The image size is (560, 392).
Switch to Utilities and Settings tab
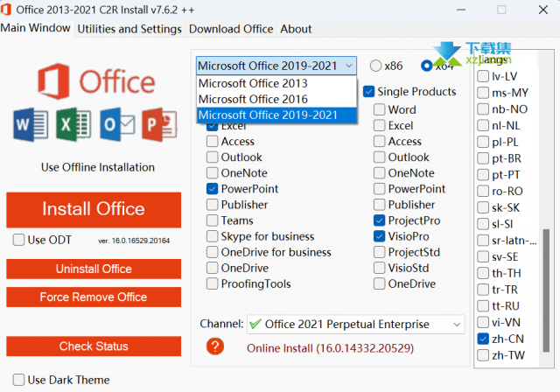[x=129, y=29]
